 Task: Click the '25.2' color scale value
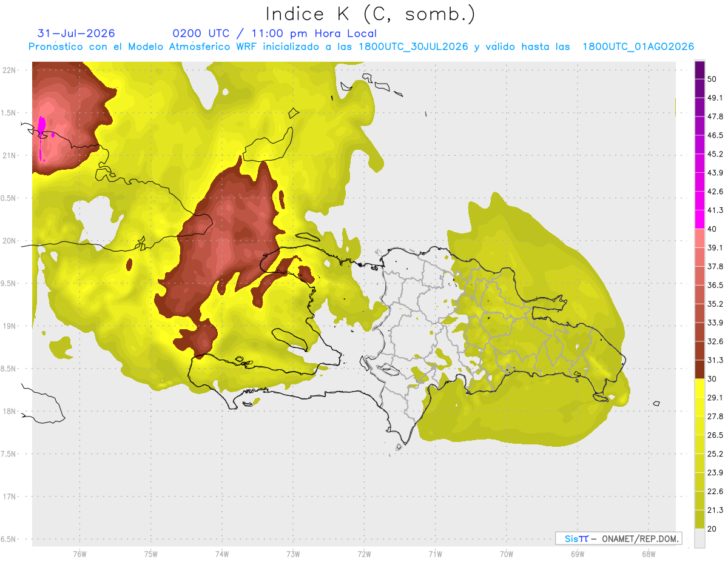click(x=715, y=453)
